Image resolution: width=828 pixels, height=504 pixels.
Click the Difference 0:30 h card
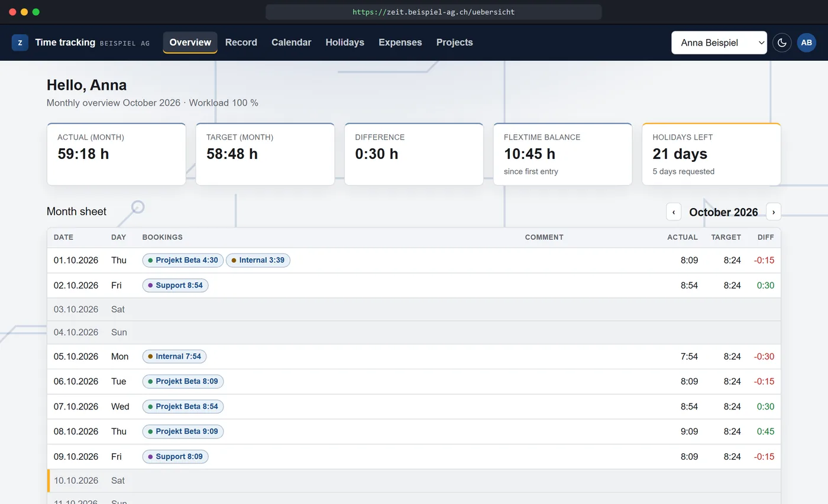[x=414, y=154]
